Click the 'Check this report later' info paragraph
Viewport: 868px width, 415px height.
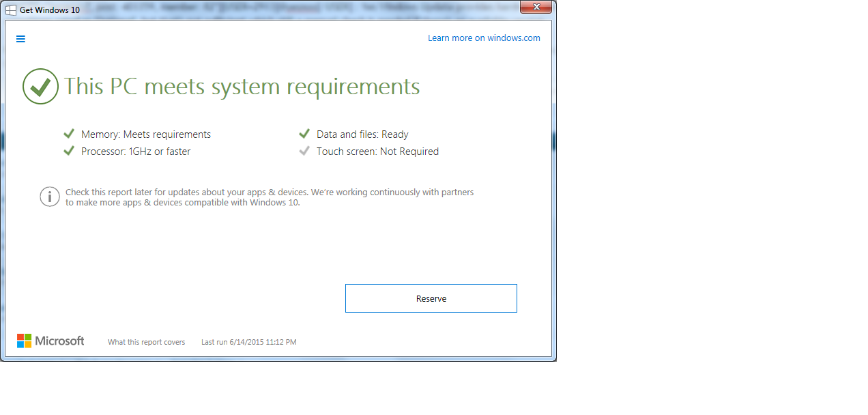270,197
